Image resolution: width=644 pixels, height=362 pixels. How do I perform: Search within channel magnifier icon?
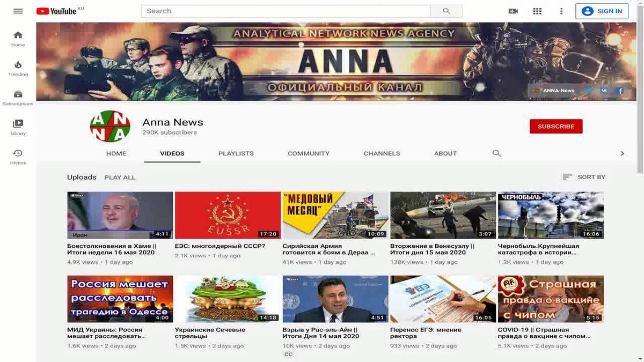pos(496,153)
